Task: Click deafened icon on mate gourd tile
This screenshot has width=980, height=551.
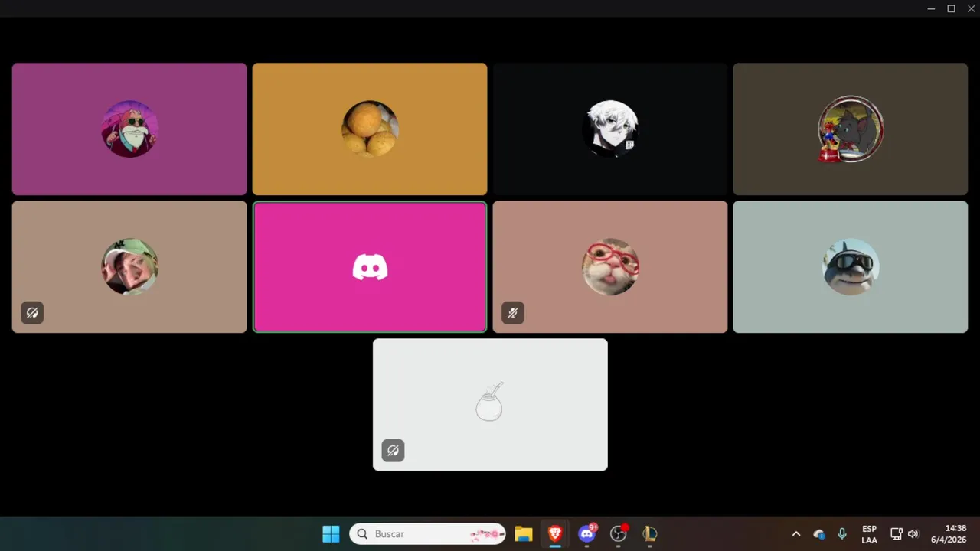Action: 393,450
